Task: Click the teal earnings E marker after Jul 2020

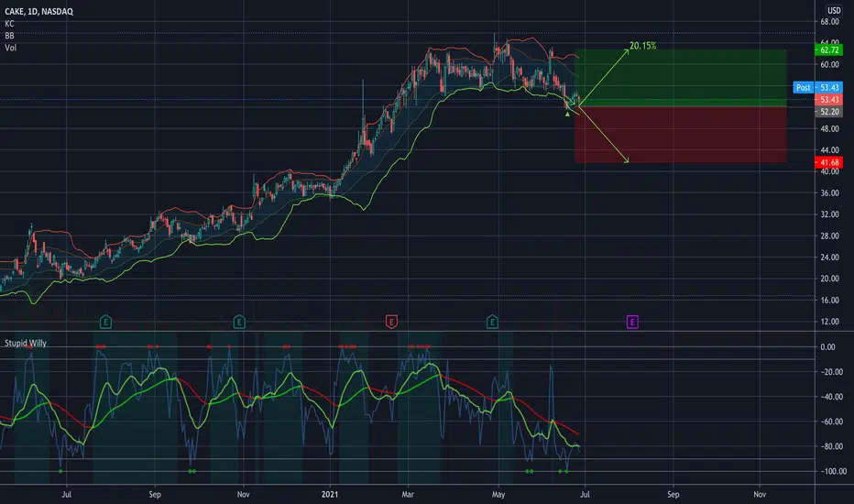Action: tap(105, 322)
